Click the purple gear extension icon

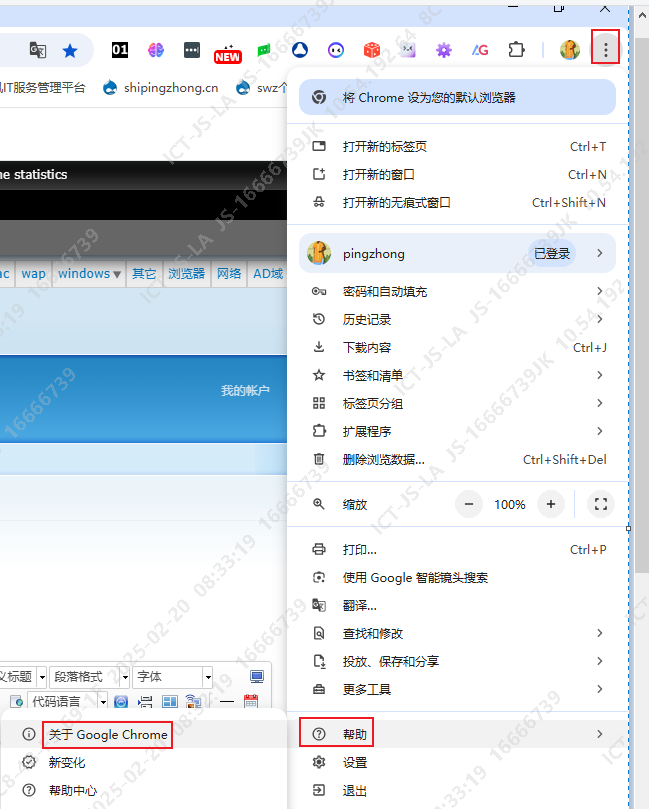click(x=444, y=50)
